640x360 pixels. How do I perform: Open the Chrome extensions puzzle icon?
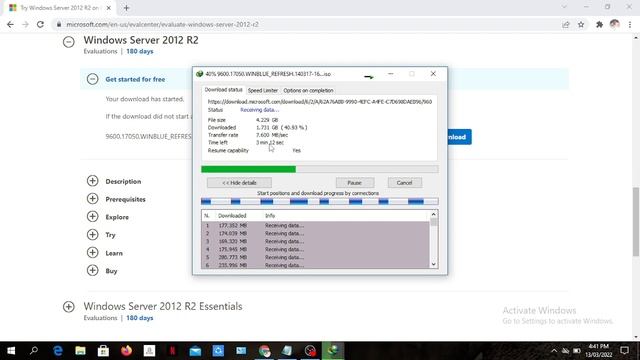pos(599,24)
